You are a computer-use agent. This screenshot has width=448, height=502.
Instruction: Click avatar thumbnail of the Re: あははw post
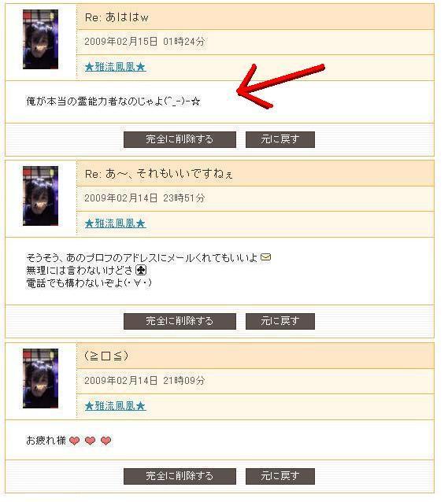(x=41, y=39)
